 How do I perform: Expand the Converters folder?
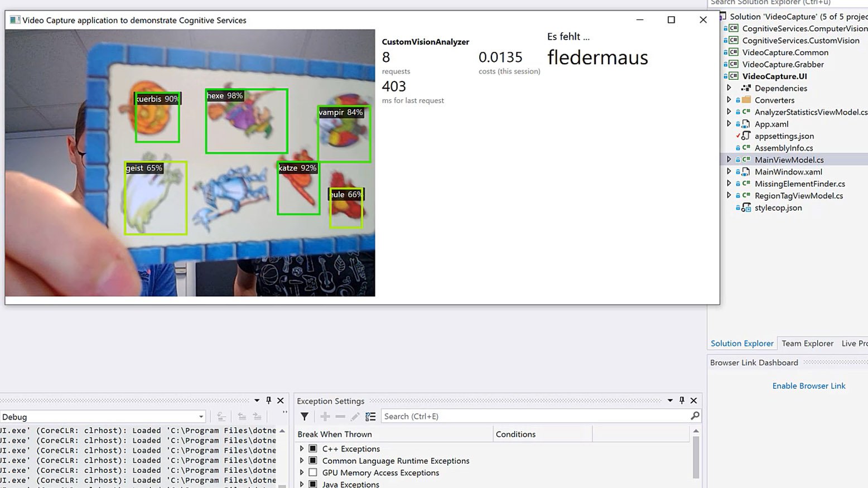[x=729, y=100]
